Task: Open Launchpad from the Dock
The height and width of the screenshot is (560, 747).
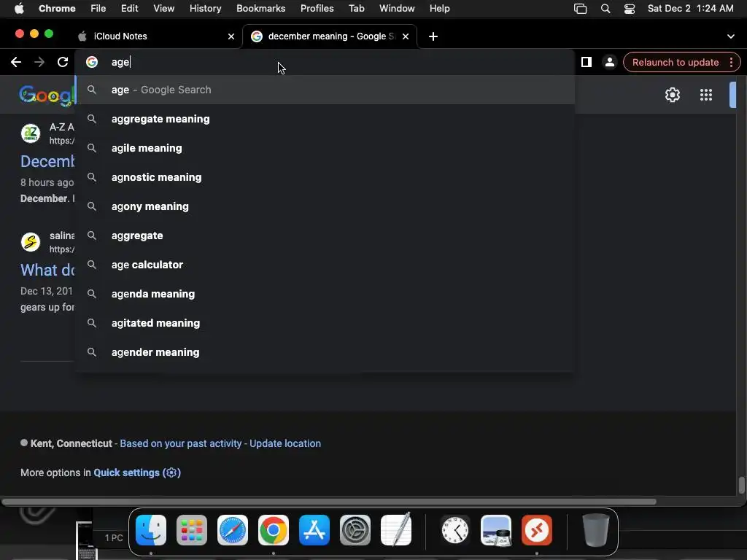Action: point(192,530)
